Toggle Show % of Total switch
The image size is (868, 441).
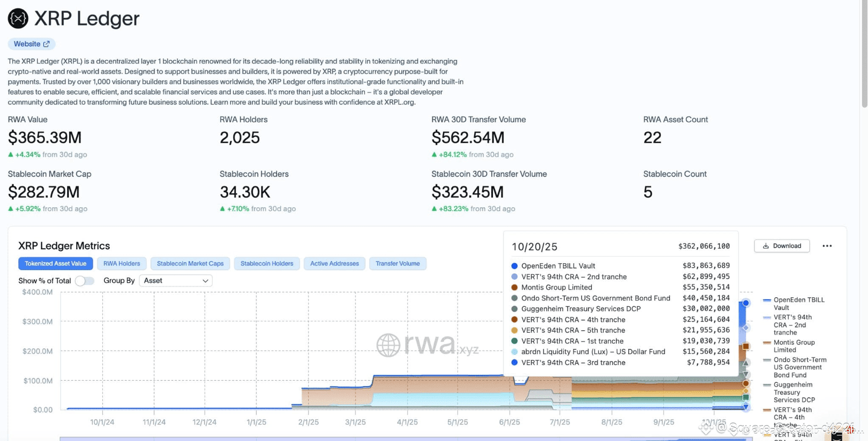85,281
